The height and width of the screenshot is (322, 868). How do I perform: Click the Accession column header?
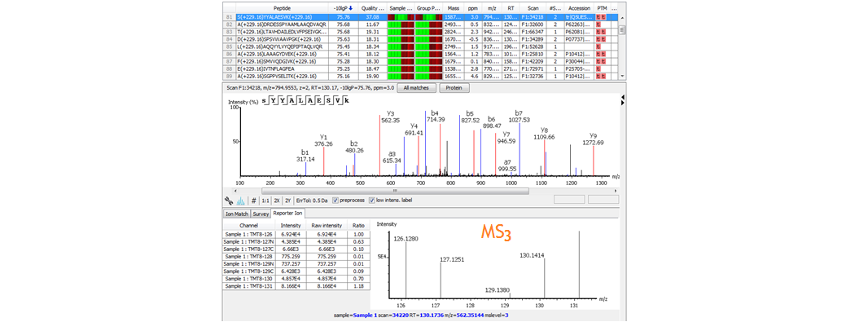pos(579,8)
